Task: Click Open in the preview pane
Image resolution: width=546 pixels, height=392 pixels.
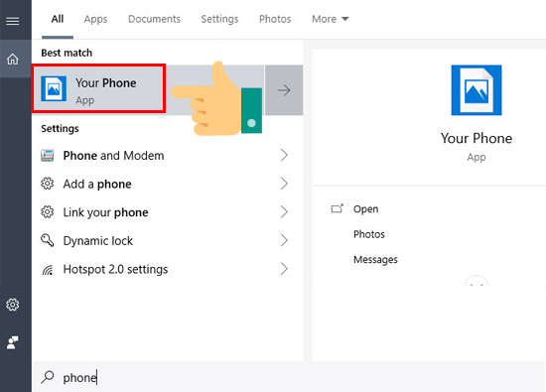Action: tap(365, 208)
